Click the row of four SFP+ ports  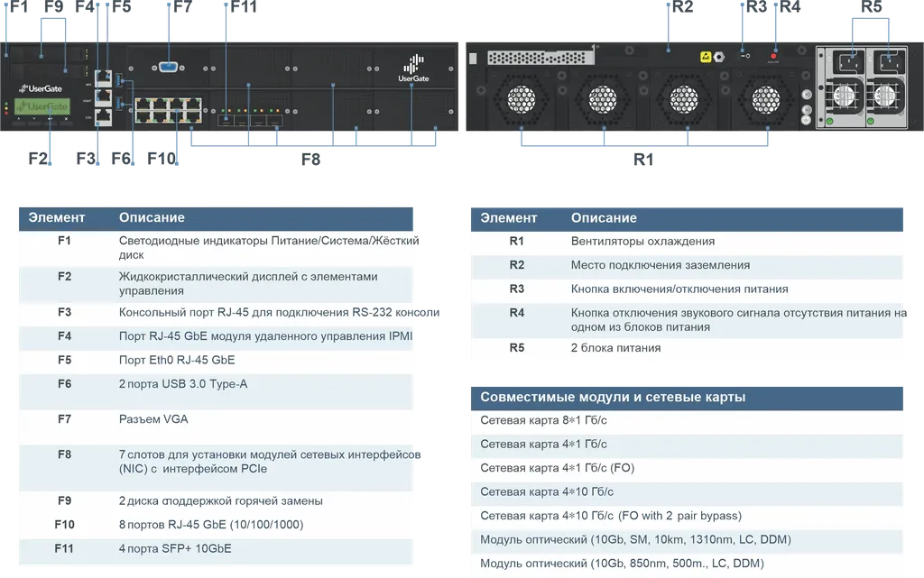tap(251, 119)
